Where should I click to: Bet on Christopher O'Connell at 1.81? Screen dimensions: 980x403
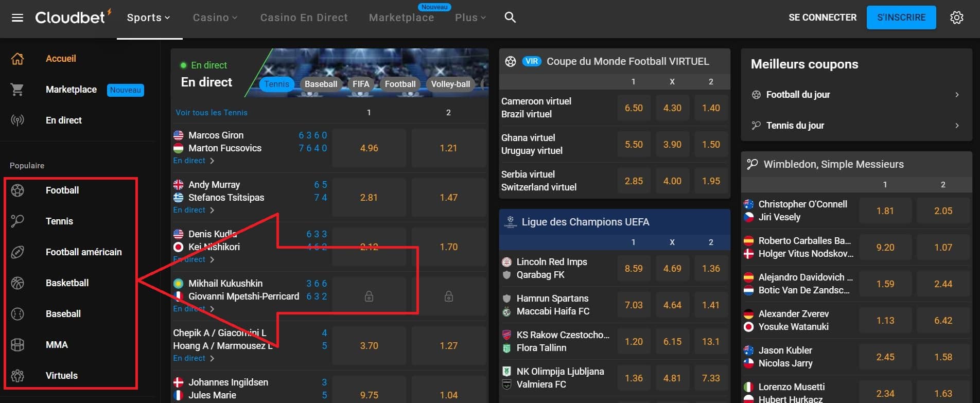coord(885,211)
